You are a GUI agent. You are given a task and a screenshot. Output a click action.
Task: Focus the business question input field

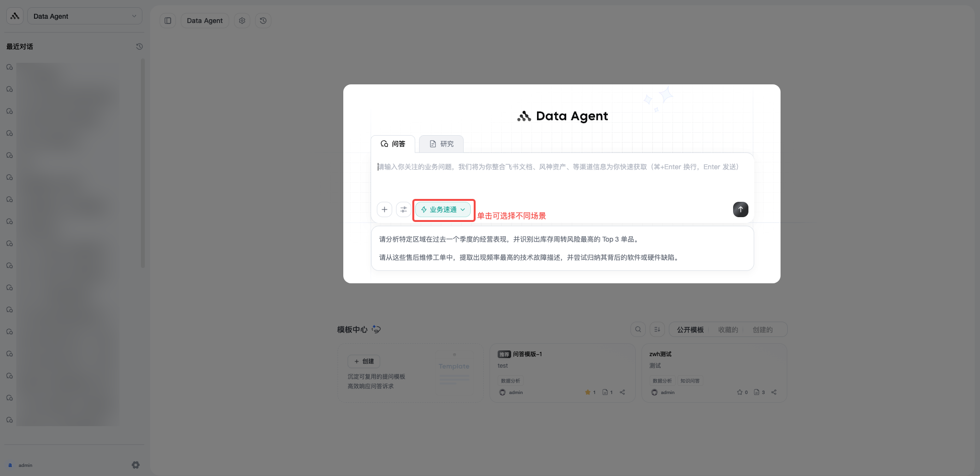coord(562,175)
